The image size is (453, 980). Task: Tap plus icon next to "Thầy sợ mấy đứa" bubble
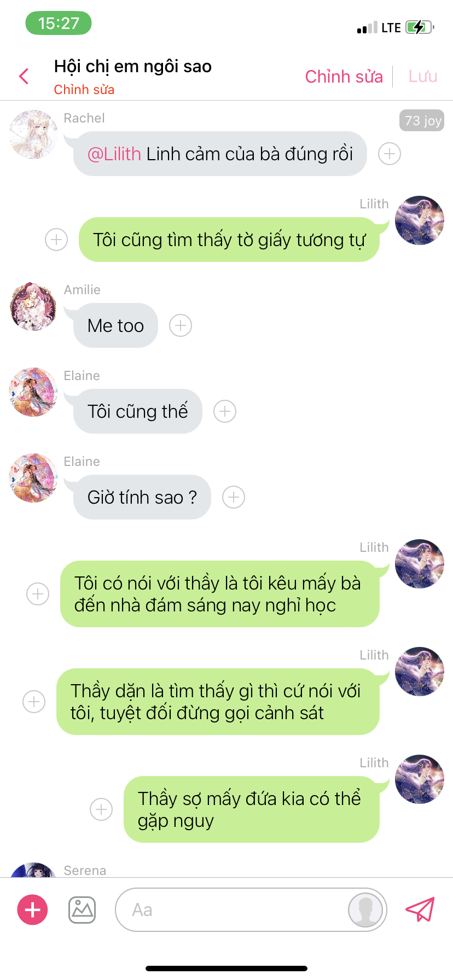[x=101, y=809]
